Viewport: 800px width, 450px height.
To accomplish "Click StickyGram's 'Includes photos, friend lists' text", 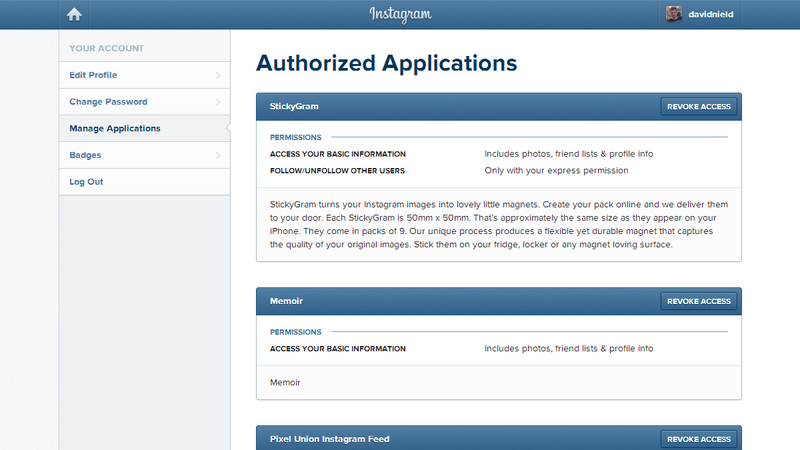I will (x=568, y=154).
